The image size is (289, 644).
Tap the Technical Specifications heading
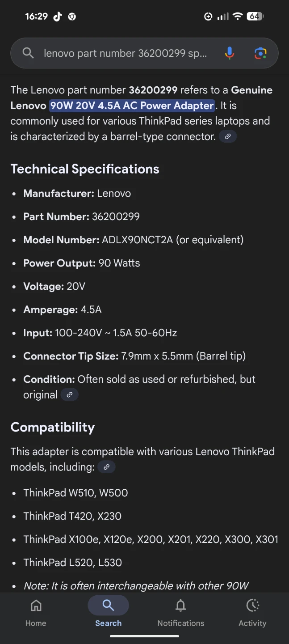[85, 169]
